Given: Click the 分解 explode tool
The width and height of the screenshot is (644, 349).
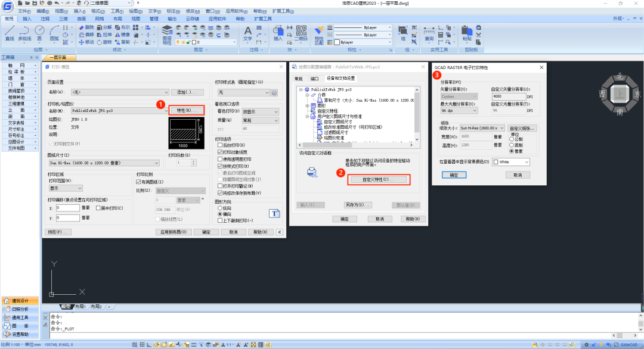Looking at the screenshot, I should 104,27.
